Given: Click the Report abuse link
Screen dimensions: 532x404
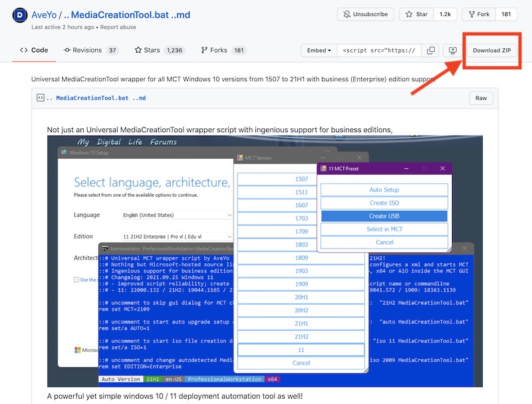Looking at the screenshot, I should [118, 27].
